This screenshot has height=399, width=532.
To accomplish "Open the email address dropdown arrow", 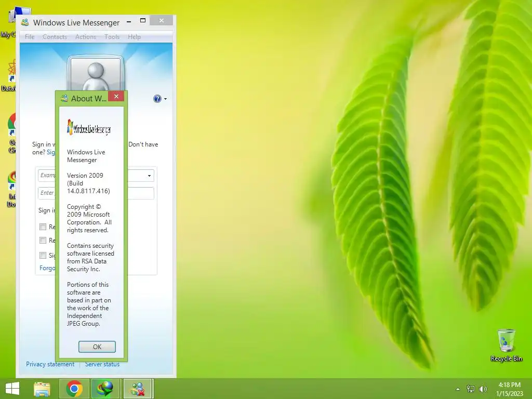I will (x=149, y=176).
